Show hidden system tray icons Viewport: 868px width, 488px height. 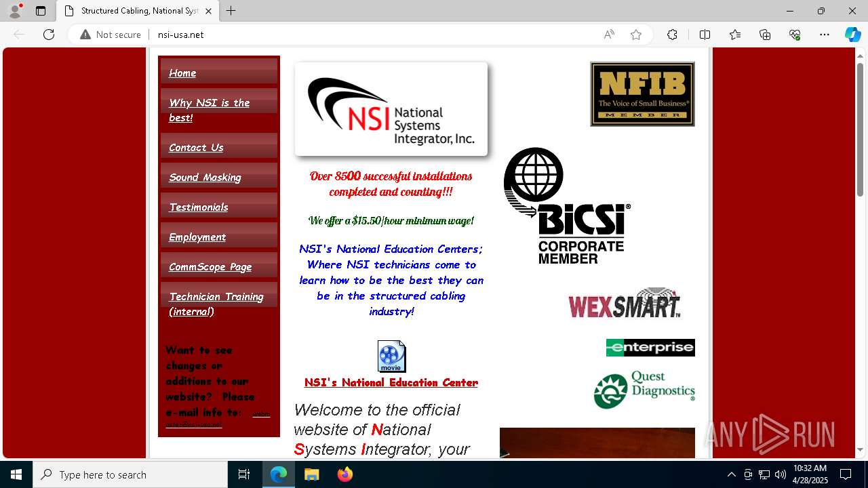[731, 474]
